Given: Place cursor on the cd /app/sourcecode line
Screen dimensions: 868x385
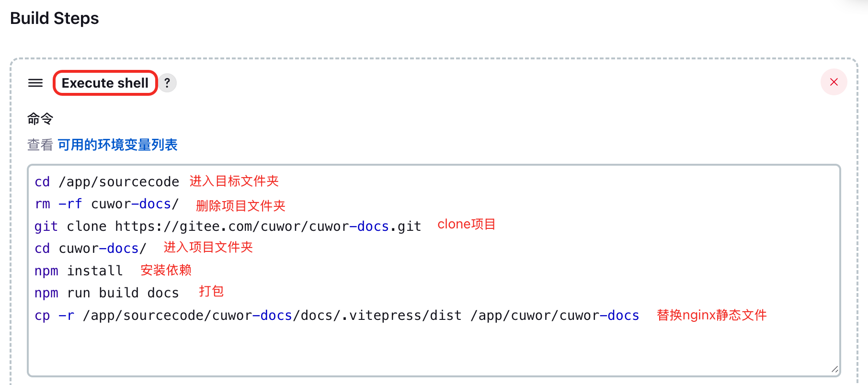Looking at the screenshot, I should [107, 182].
